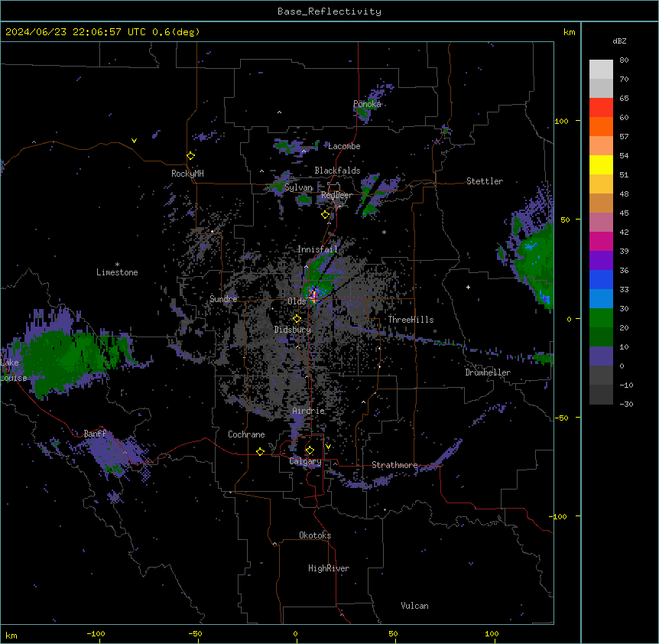Click the Calgary city label
Image resolution: width=659 pixels, height=644 pixels.
pyautogui.click(x=306, y=461)
